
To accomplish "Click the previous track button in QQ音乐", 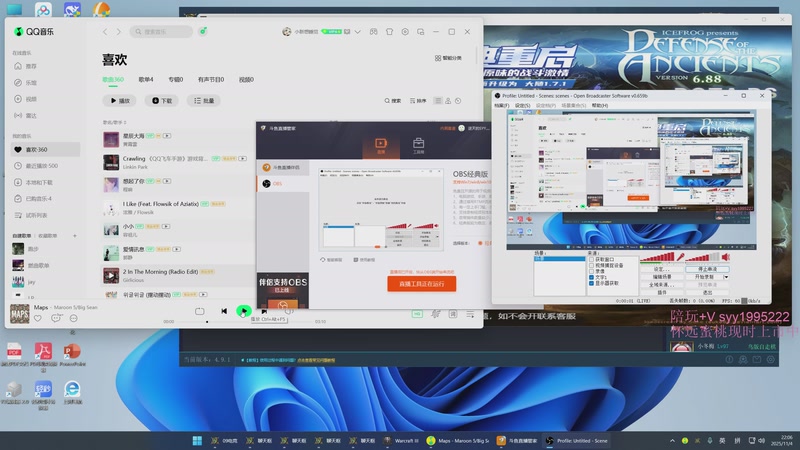I will pos(224,311).
